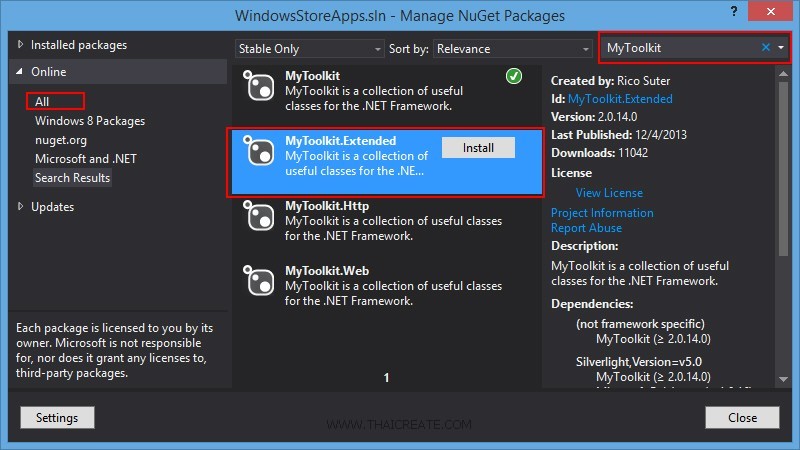
Task: Clear the search box with the X icon
Action: pos(766,47)
